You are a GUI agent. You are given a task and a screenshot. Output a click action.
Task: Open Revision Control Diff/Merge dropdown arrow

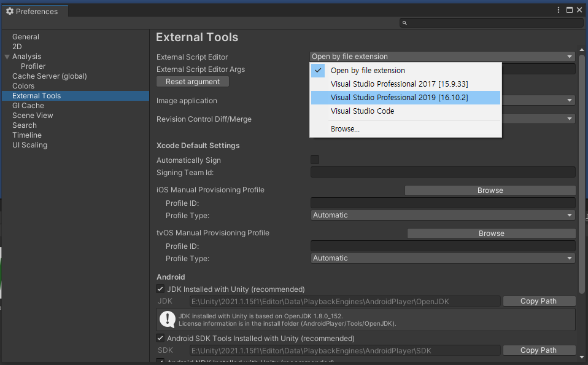569,119
